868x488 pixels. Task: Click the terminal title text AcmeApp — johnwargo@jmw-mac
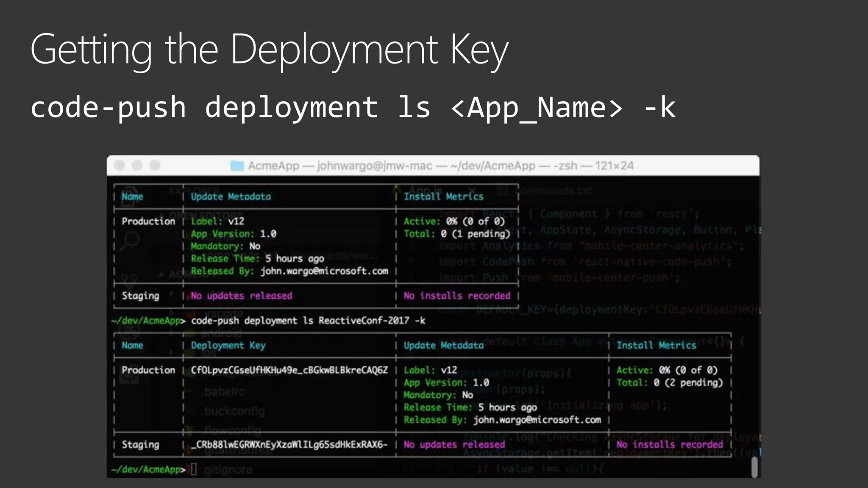pos(340,166)
